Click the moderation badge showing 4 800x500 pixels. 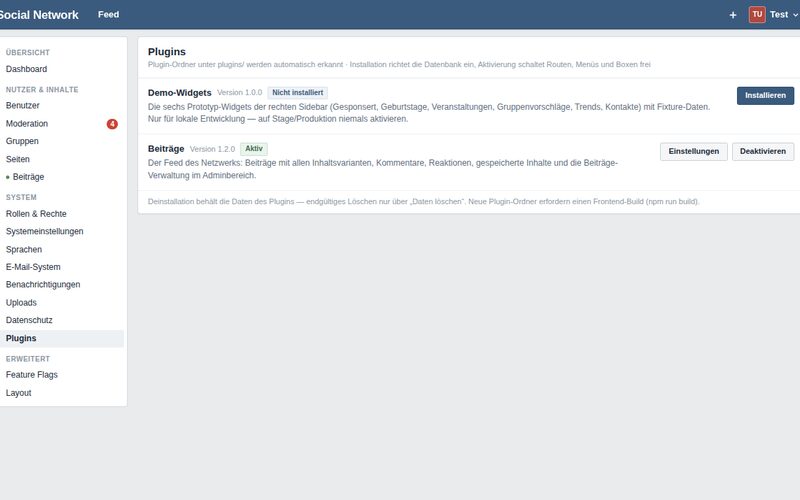point(112,123)
